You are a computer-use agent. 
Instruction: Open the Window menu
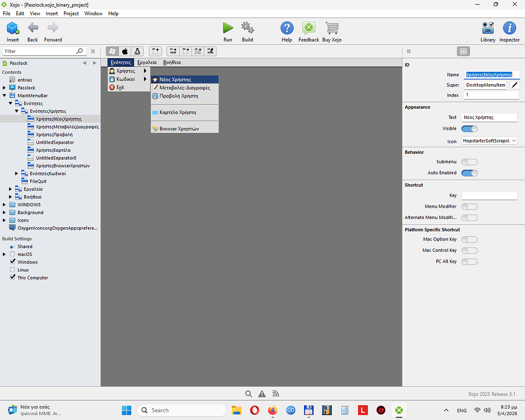point(93,13)
